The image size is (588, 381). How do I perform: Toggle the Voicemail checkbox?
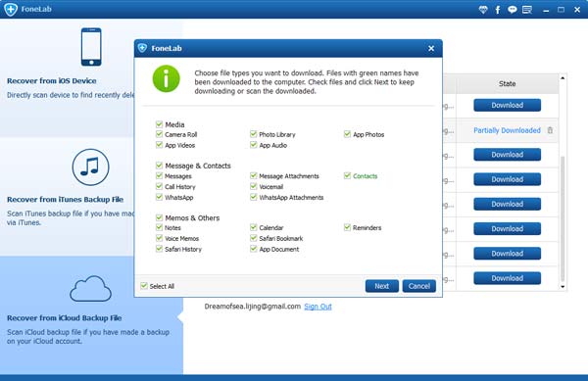tap(253, 186)
